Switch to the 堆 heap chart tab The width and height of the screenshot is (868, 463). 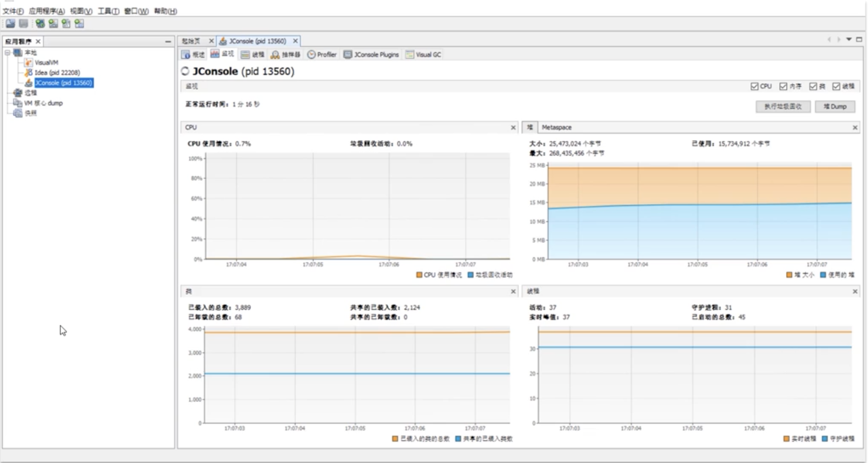(530, 127)
